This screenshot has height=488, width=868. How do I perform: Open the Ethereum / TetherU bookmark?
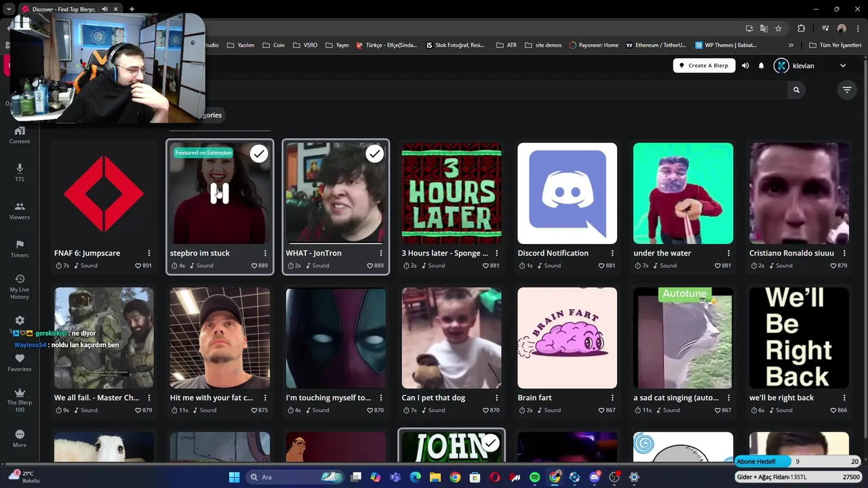click(656, 45)
